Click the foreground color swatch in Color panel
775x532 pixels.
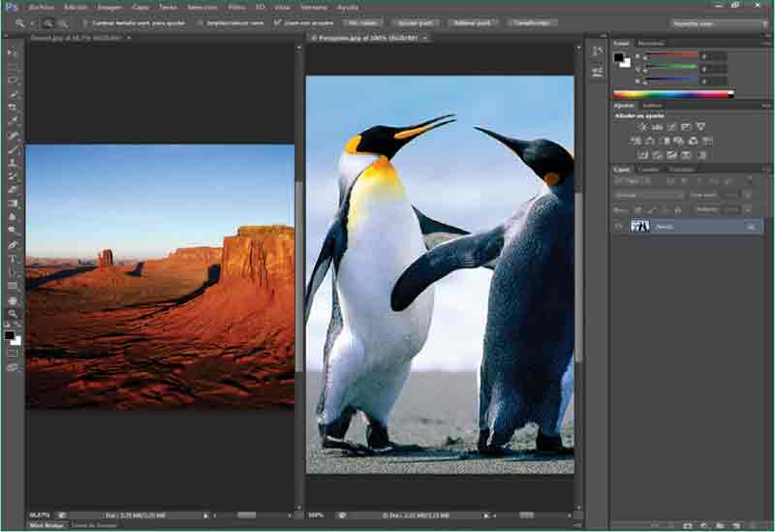click(619, 57)
